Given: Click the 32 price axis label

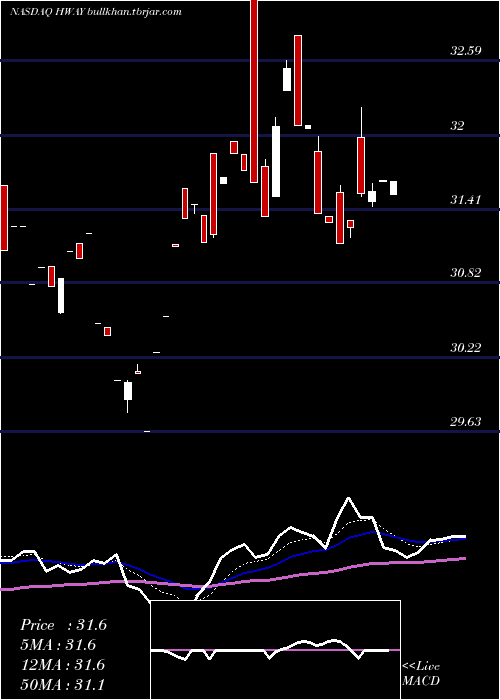Looking at the screenshot, I should (457, 126).
